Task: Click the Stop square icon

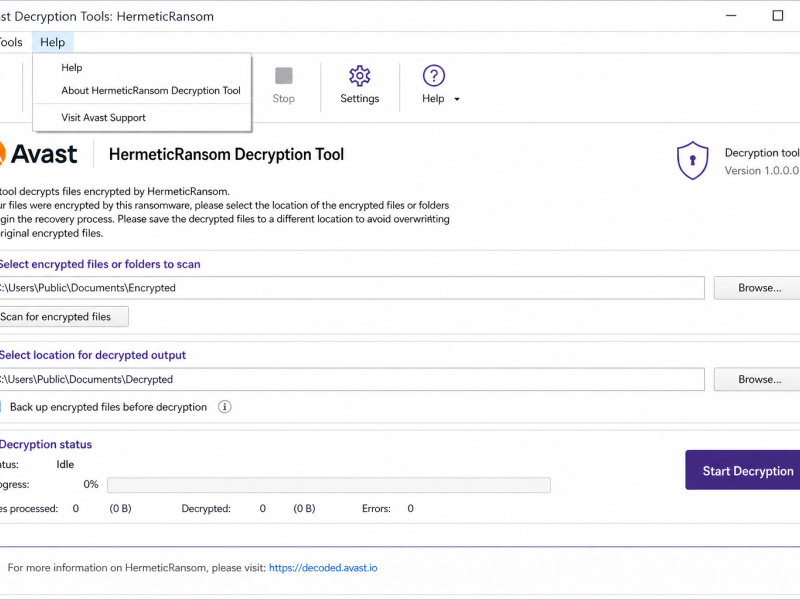Action: [x=284, y=76]
